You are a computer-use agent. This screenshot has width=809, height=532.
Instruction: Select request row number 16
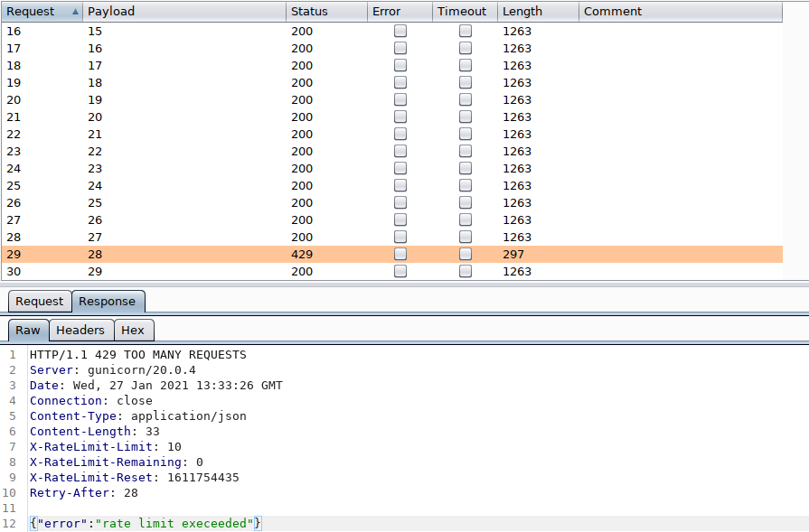coord(14,31)
